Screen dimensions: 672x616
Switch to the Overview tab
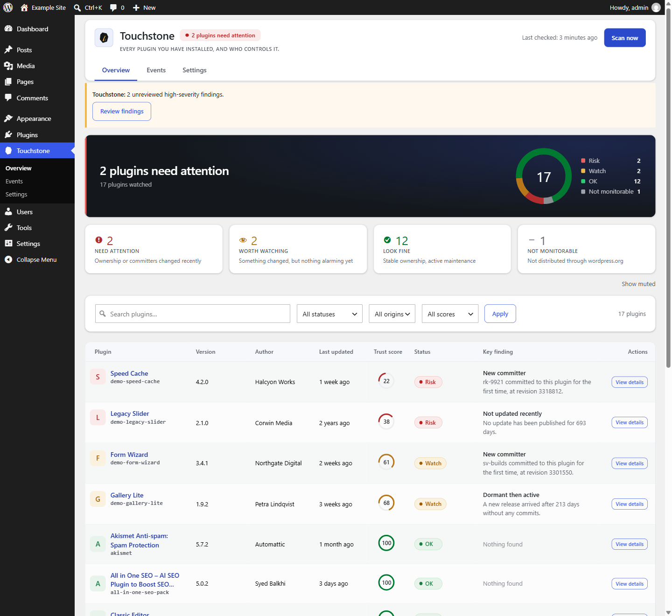pos(116,70)
